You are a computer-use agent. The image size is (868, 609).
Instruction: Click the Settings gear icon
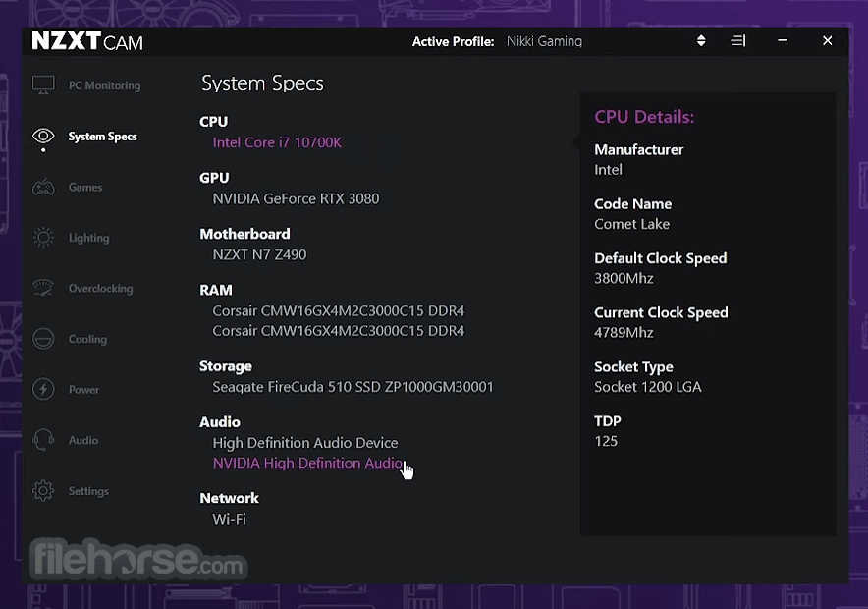(43, 490)
